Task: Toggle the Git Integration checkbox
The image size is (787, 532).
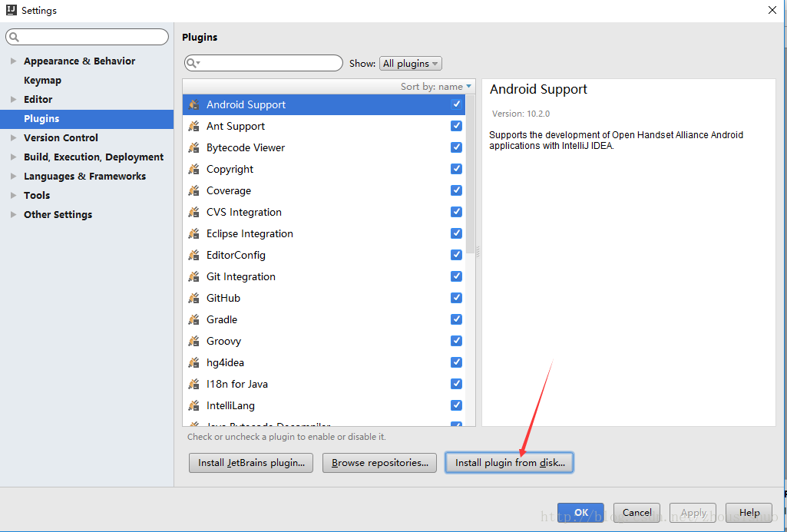Action: (x=456, y=276)
